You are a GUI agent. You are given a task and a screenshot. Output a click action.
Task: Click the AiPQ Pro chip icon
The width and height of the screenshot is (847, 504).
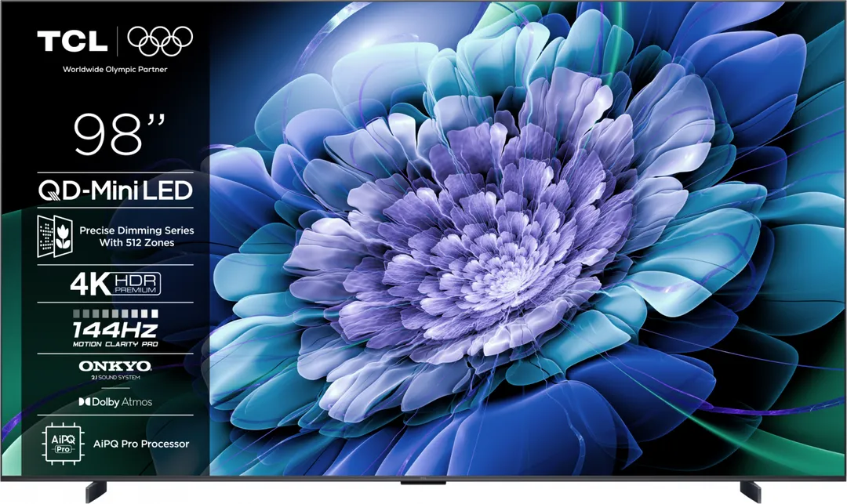[x=64, y=444]
